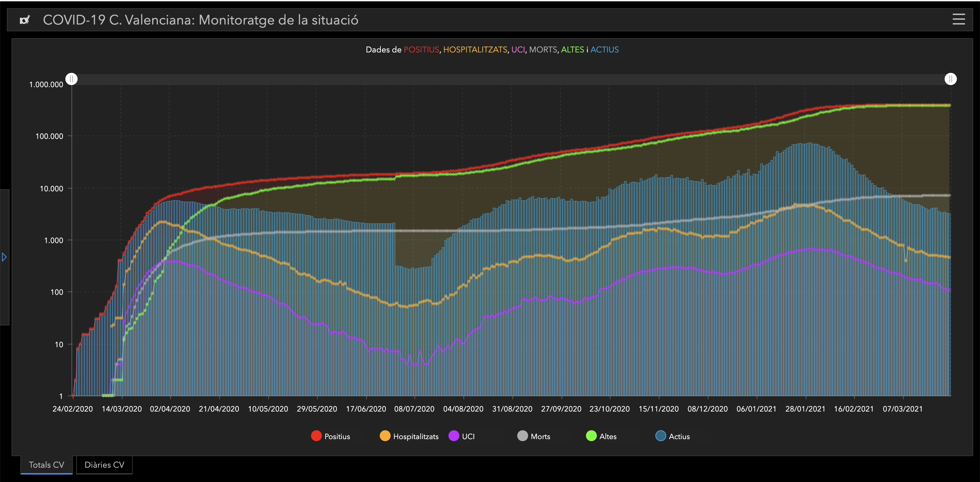Image resolution: width=980 pixels, height=482 pixels.
Task: Click the Positius legend label text
Action: pos(337,437)
